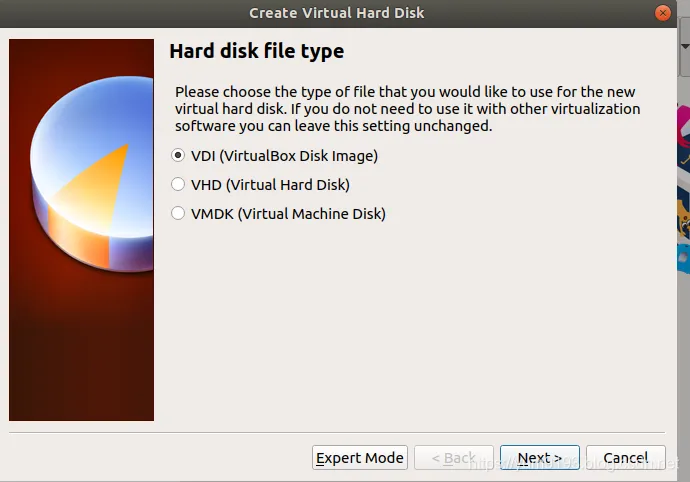Screen dimensions: 690x482
Task: Click the file type description paragraph
Action: point(407,109)
